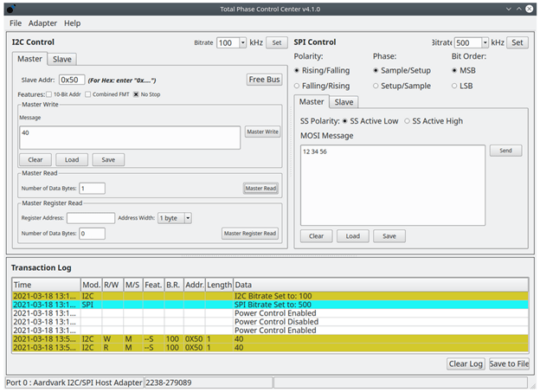Select the 'SPI Bitrate Set to: 500' log row
The width and height of the screenshot is (540, 392).
[270, 305]
